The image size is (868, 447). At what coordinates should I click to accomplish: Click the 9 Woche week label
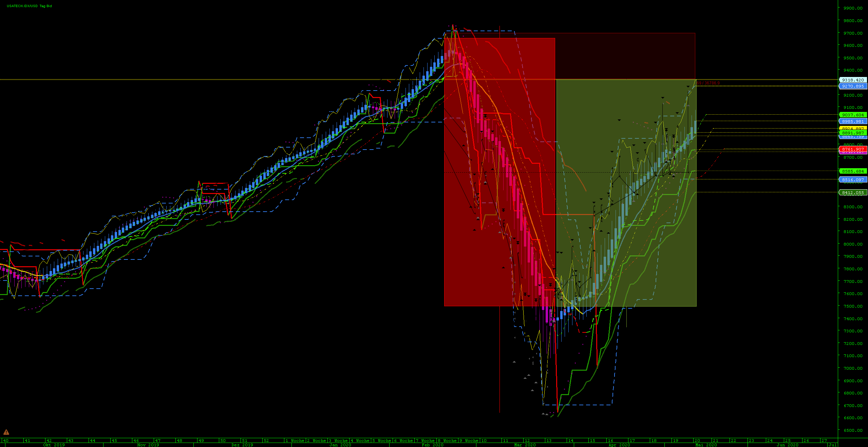point(469,441)
